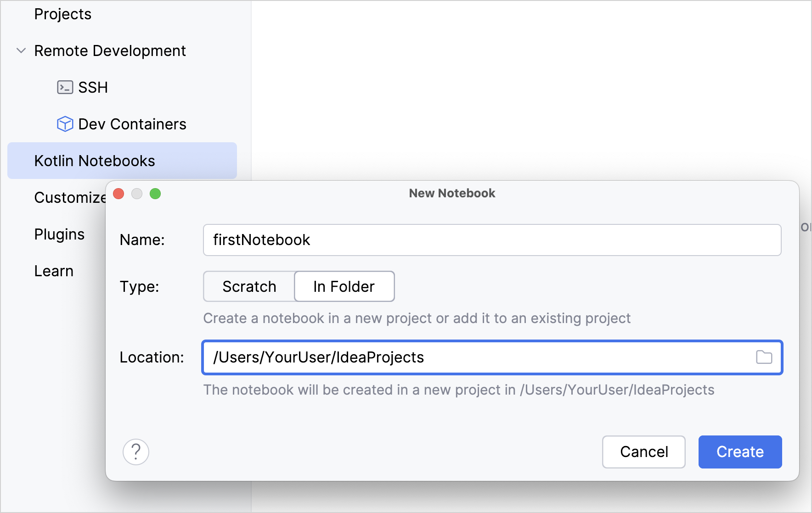Open the folder browser for Location
The width and height of the screenshot is (812, 513).
(x=764, y=357)
